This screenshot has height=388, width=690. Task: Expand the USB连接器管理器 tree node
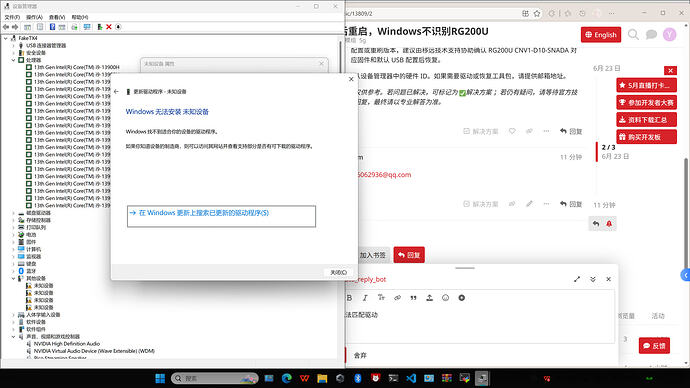[14, 45]
